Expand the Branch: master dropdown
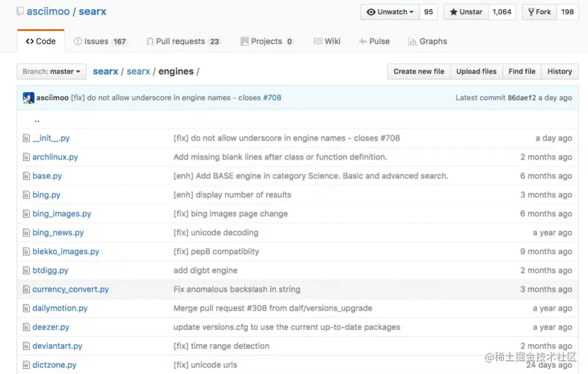Screen dimensions: 588x374 (x=51, y=72)
